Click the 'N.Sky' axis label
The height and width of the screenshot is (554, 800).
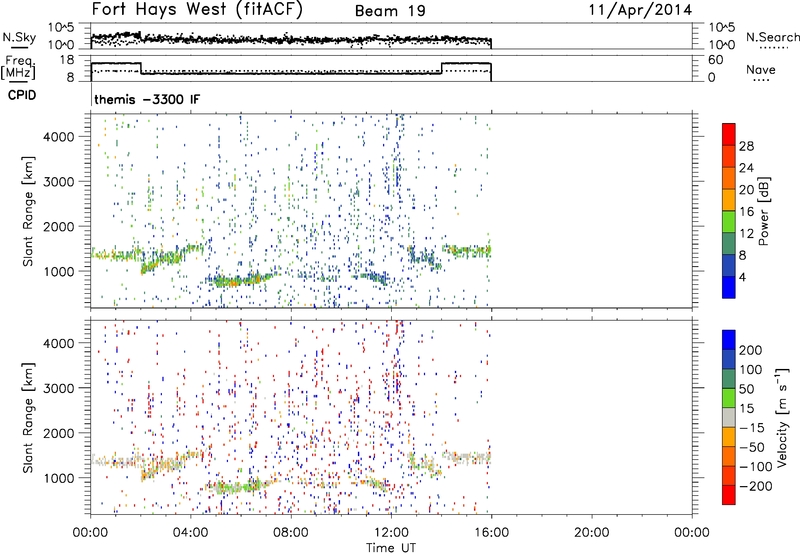pos(19,37)
